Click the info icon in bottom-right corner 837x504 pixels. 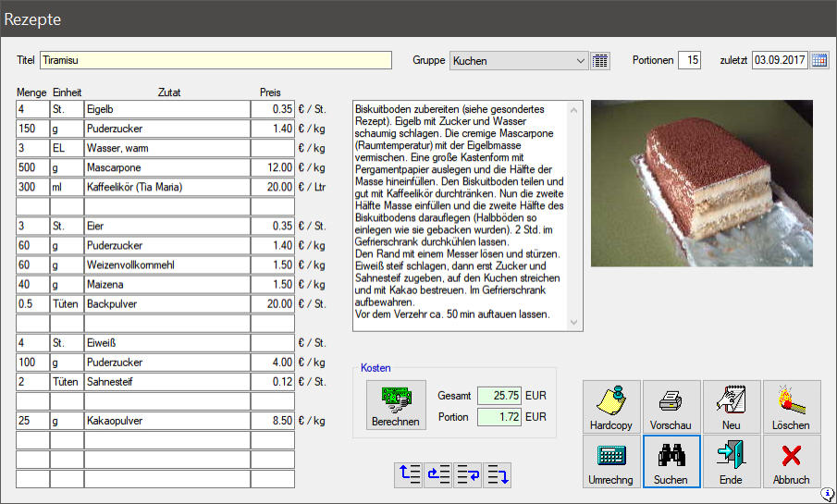[x=828, y=495]
